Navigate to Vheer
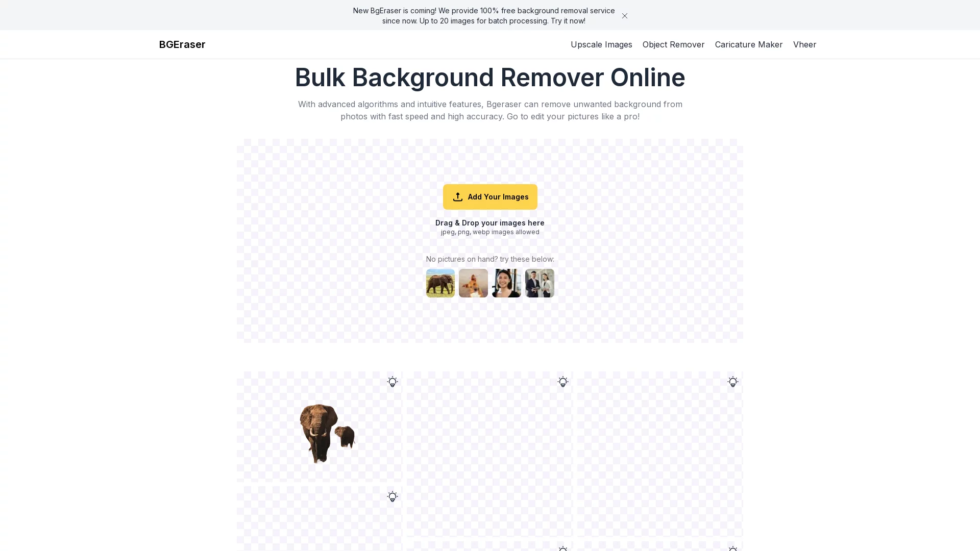Viewport: 980px width, 551px height. (x=804, y=44)
